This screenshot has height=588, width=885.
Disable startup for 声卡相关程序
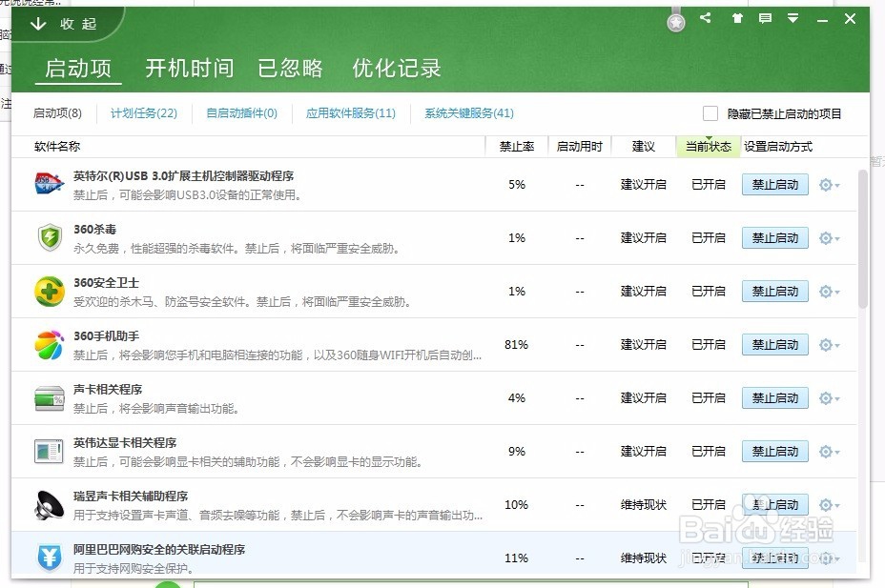coord(775,398)
